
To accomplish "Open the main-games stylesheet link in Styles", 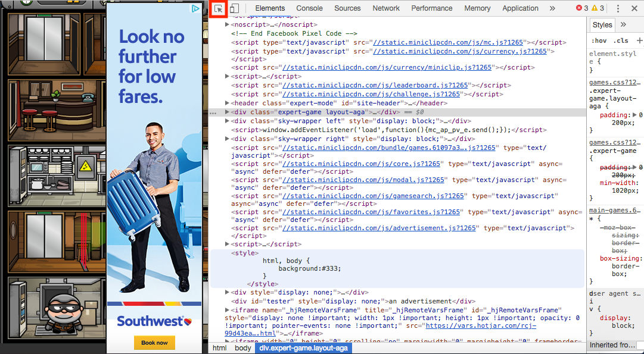I will [x=615, y=211].
